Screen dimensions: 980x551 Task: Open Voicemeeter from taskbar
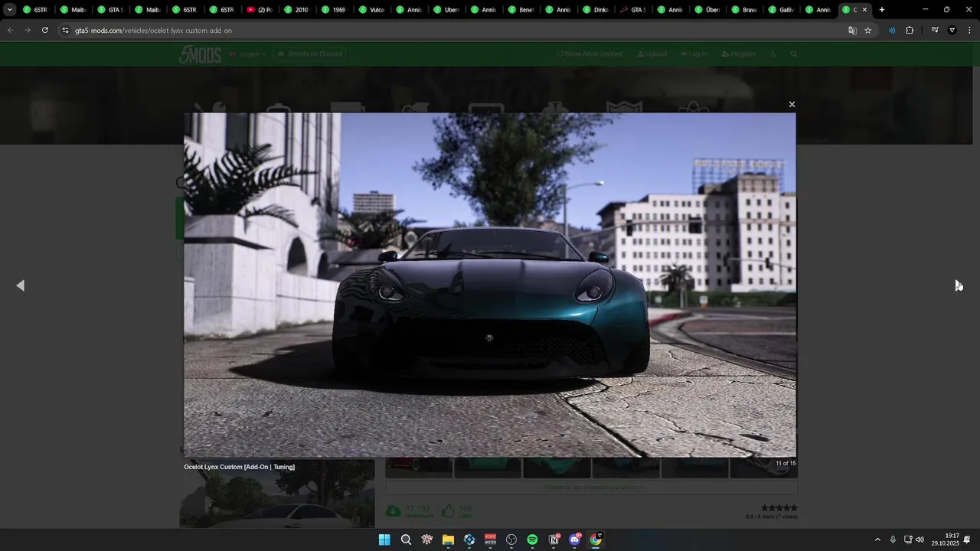click(x=490, y=540)
